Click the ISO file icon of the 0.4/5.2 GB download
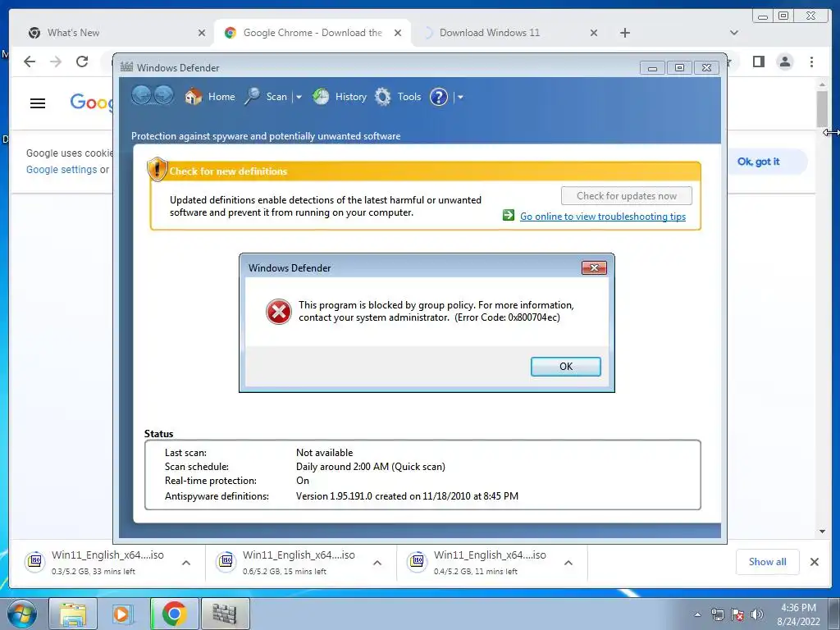The height and width of the screenshot is (630, 840). point(418,561)
